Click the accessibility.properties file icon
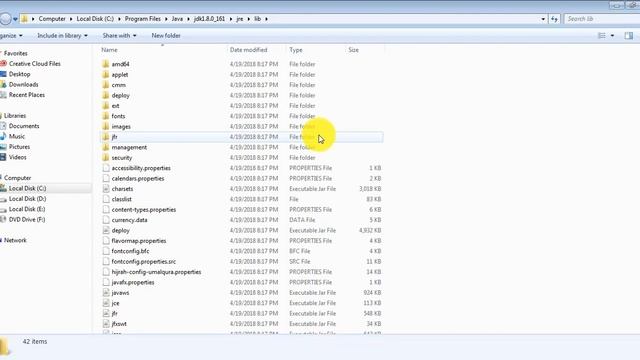The image size is (640, 360). click(x=106, y=168)
